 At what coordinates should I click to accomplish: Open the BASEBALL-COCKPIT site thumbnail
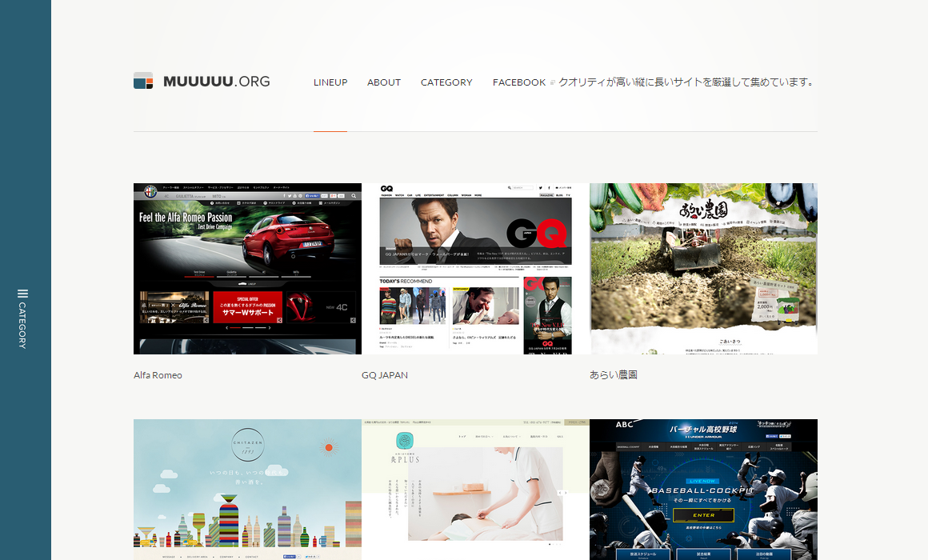click(x=703, y=490)
